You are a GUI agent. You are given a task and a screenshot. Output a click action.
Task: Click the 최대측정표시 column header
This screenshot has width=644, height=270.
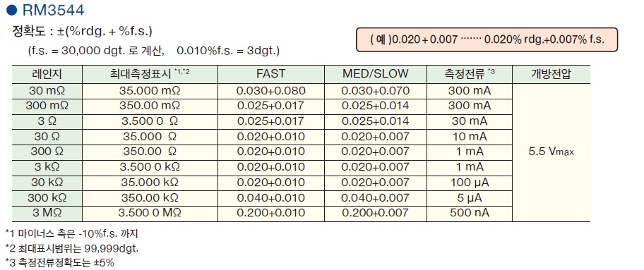click(150, 74)
